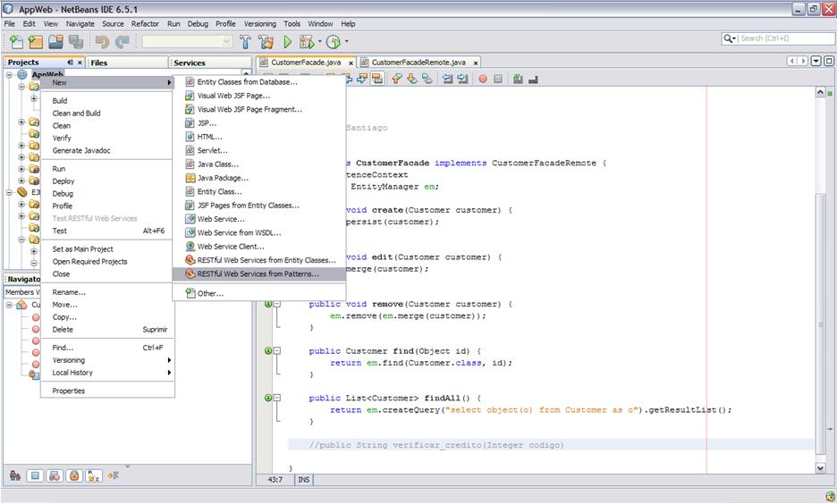Click the New Project toolbar icon
The image size is (837, 504).
pyautogui.click(x=36, y=42)
